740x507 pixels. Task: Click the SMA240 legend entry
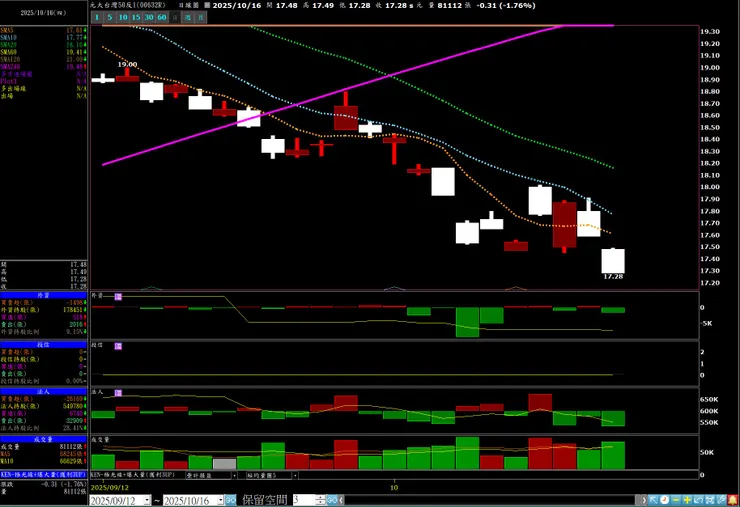coord(43,67)
